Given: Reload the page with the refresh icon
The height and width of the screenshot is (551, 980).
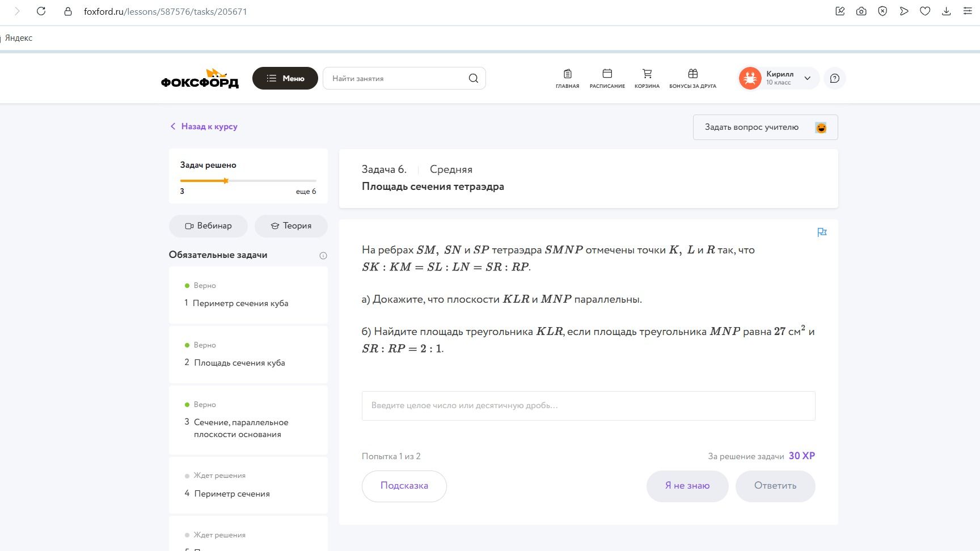Looking at the screenshot, I should pos(41,11).
